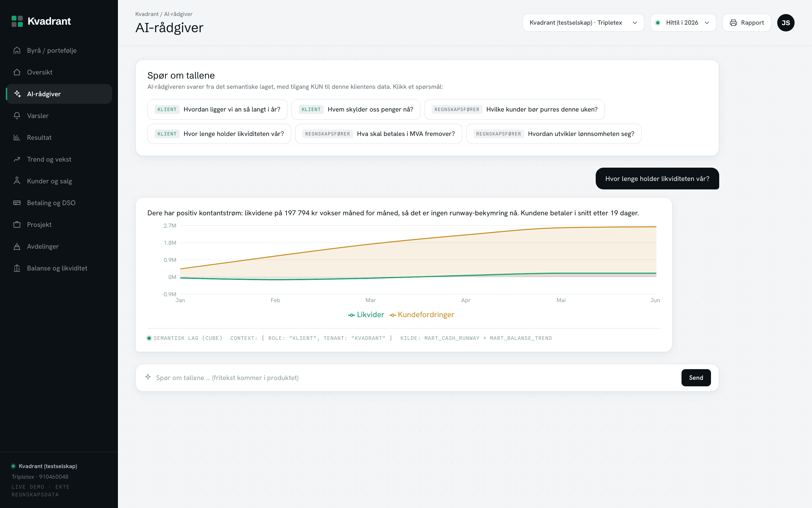Open Trend og vekst
812x508 pixels.
pyautogui.click(x=59, y=159)
